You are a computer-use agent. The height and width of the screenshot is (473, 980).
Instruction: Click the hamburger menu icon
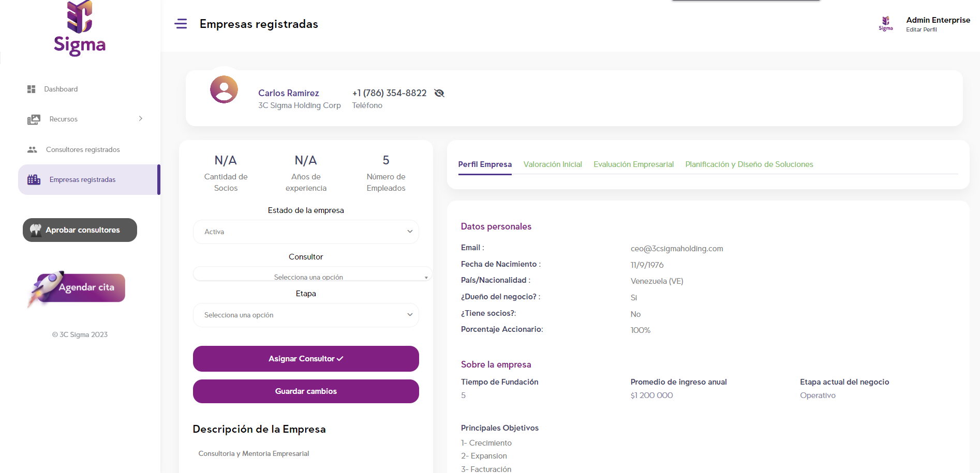tap(181, 24)
